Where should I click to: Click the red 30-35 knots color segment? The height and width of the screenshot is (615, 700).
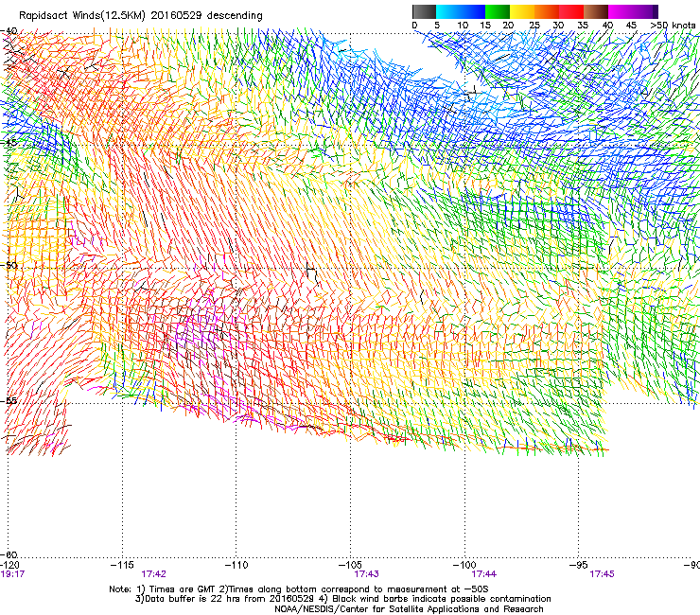(x=571, y=11)
